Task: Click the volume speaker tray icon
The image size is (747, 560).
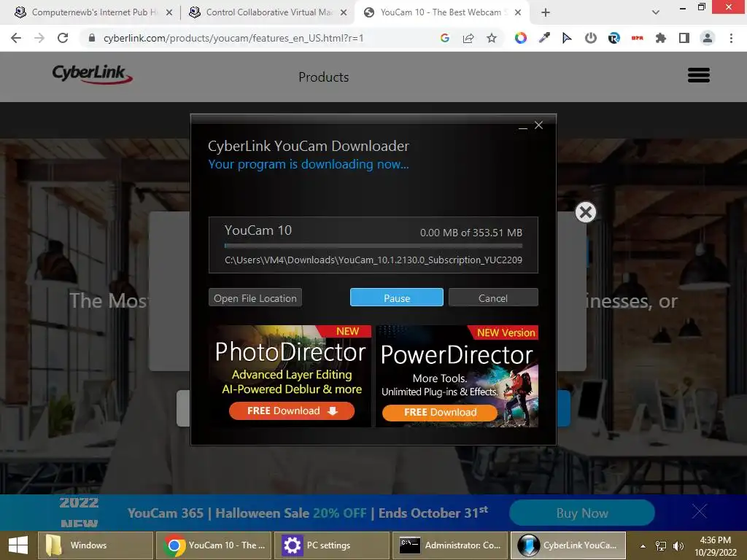Action: [x=678, y=546]
